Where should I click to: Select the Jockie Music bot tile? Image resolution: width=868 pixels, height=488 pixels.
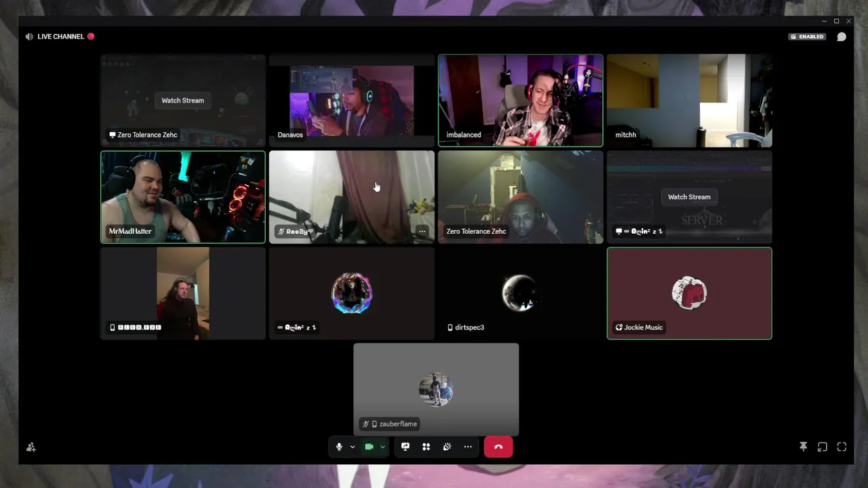[x=689, y=293]
